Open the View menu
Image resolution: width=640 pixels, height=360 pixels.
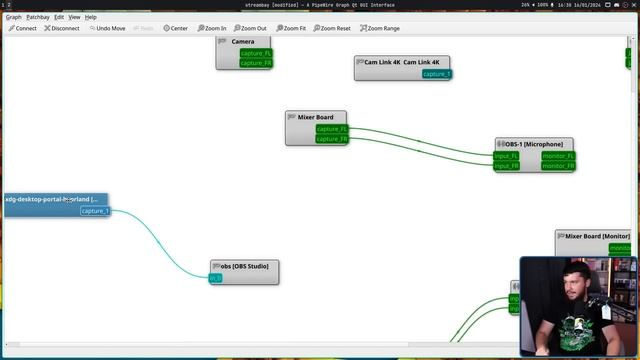74,17
